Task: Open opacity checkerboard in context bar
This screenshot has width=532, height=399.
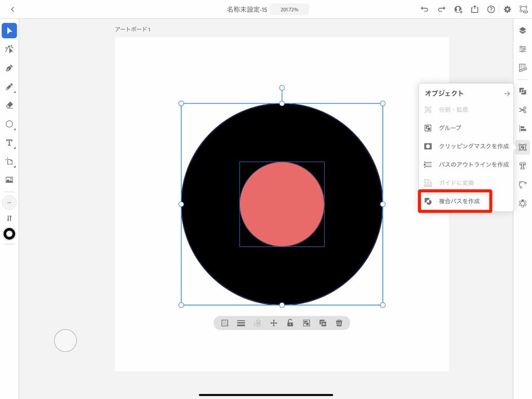Action: pyautogui.click(x=224, y=323)
